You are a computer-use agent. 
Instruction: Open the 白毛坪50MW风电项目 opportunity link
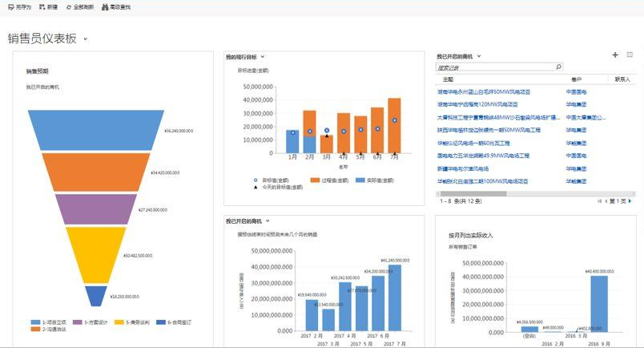[484, 92]
